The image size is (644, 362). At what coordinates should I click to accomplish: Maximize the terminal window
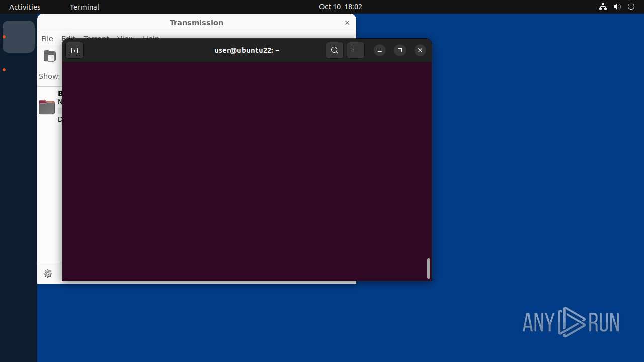pyautogui.click(x=400, y=50)
